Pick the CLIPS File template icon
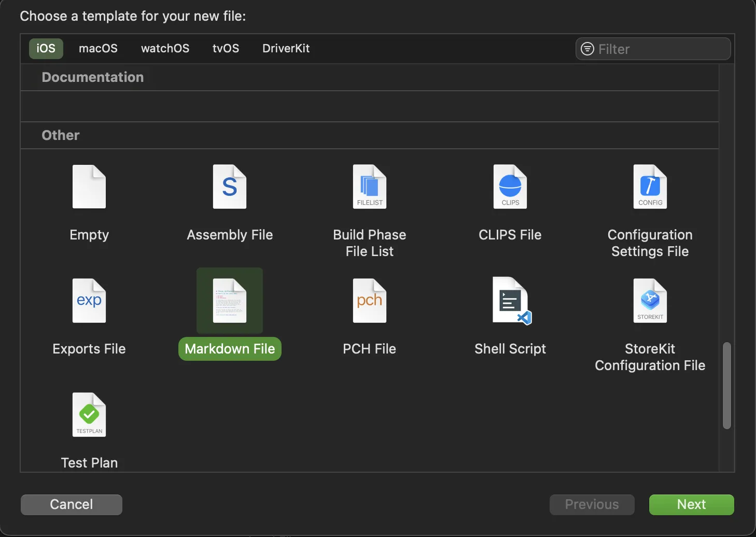Viewport: 756px width, 537px height. pos(510,187)
